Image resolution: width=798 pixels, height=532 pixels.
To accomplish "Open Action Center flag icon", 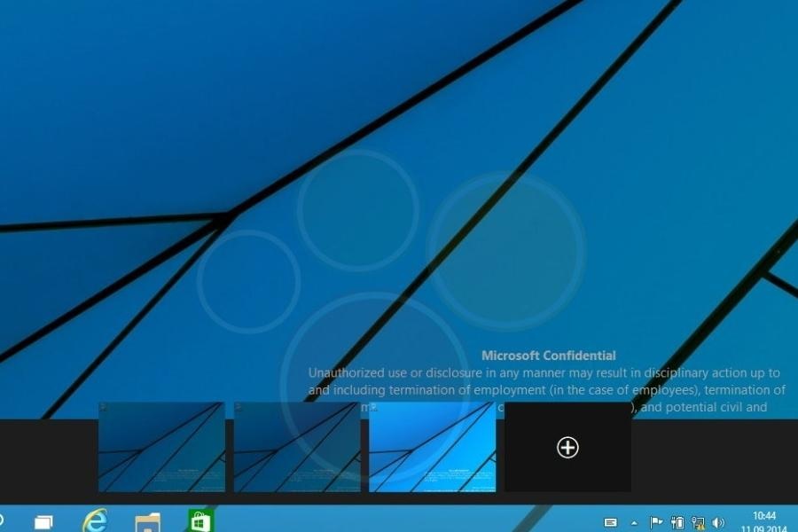I will pos(656,522).
